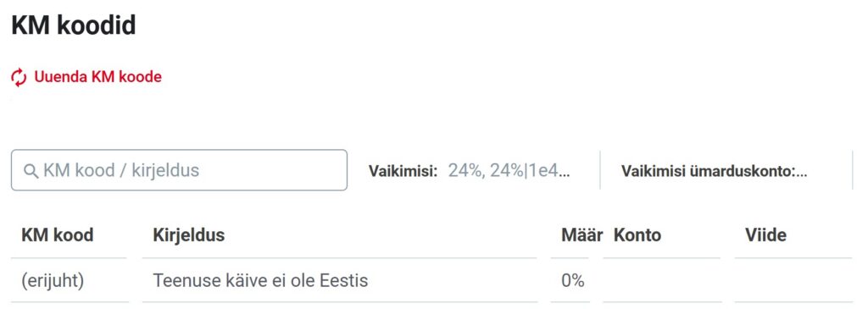
Task: Click the empty Viide cell in the erijuht row
Action: (x=793, y=281)
